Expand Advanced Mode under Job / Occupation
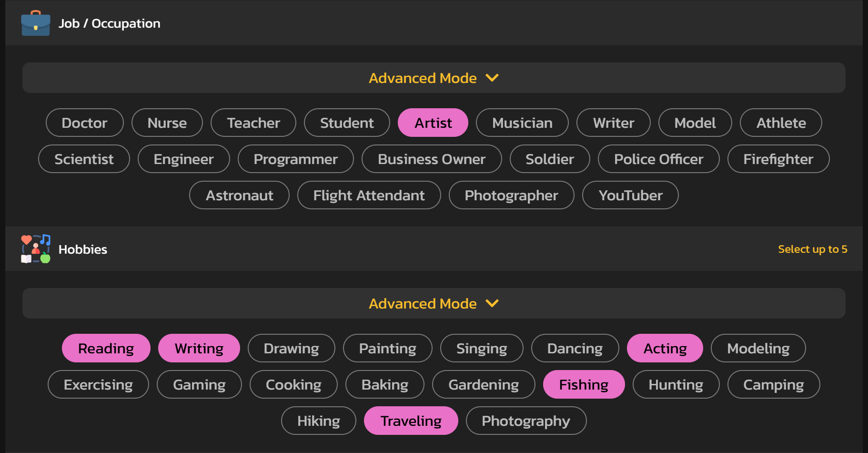The width and height of the screenshot is (868, 453). tap(434, 78)
